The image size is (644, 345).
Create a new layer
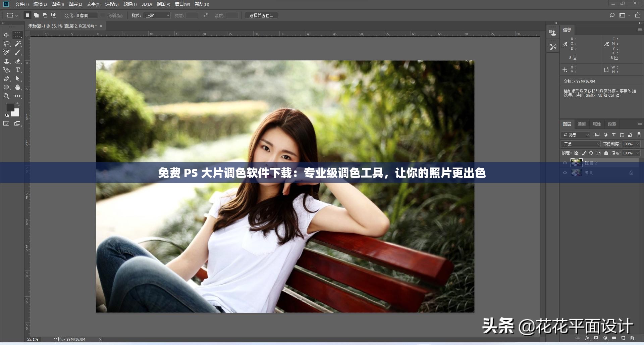pos(623,338)
